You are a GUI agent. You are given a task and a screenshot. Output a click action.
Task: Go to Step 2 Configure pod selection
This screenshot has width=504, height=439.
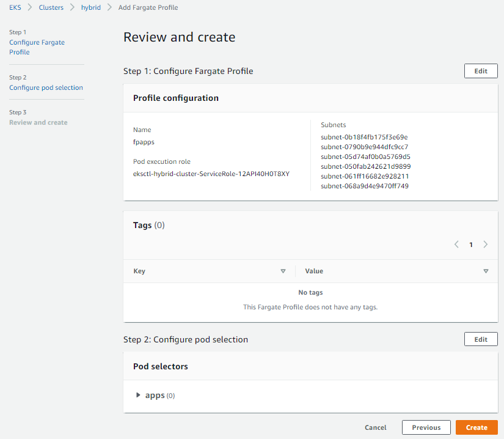coord(46,87)
